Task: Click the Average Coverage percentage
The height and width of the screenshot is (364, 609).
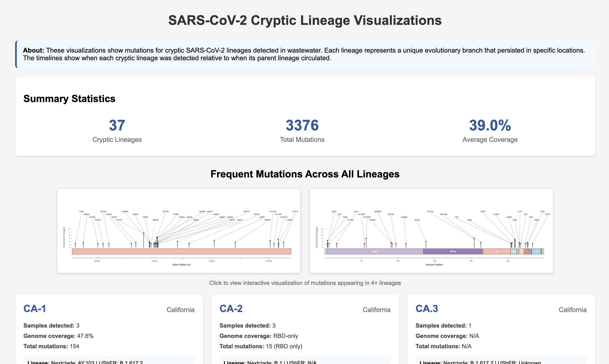Action: pos(490,125)
